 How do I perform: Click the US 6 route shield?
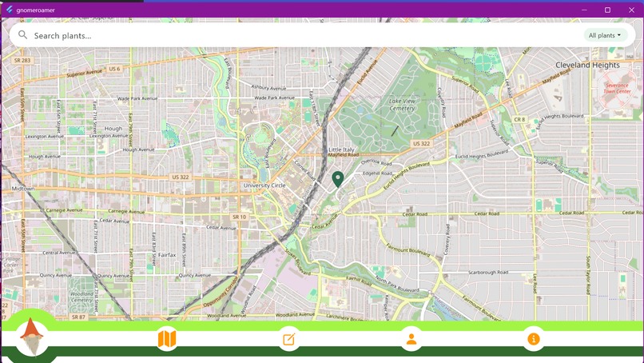point(114,69)
